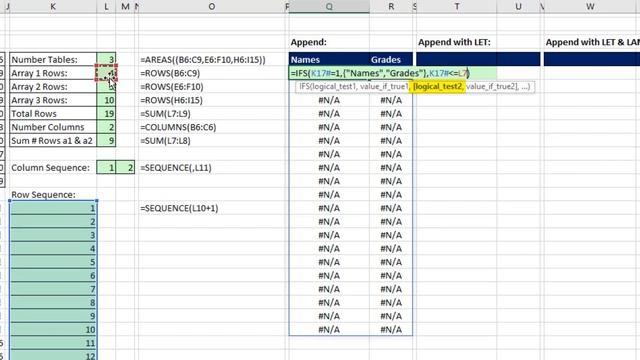Click the 'Array 2 Rows:' label cell
The width and height of the screenshot is (640, 360).
pos(53,87)
